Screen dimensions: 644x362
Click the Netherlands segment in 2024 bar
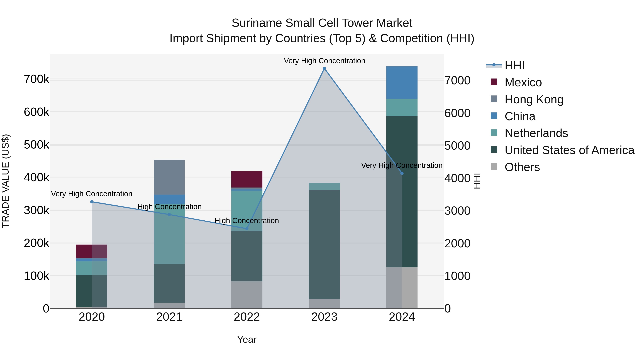402,107
